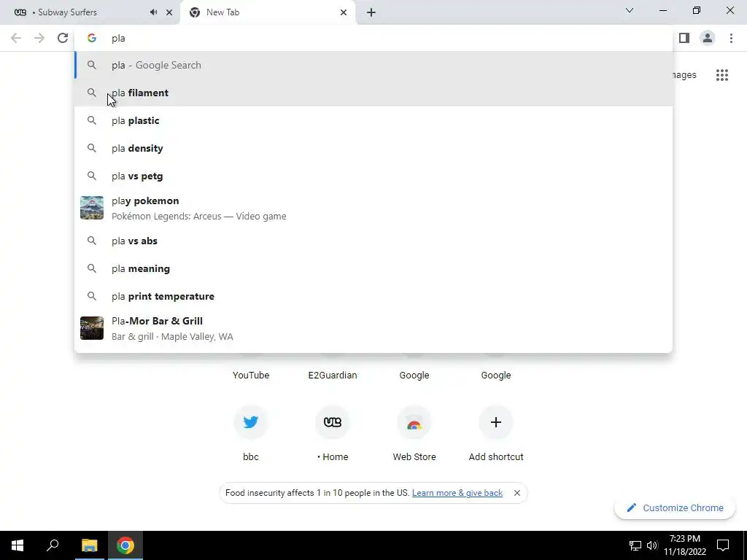
Task: Choose the 'play pokemon' suggestion
Action: click(x=373, y=208)
